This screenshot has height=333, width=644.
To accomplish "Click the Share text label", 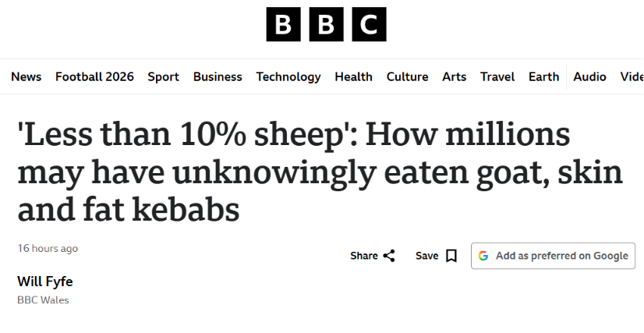I will coord(364,256).
